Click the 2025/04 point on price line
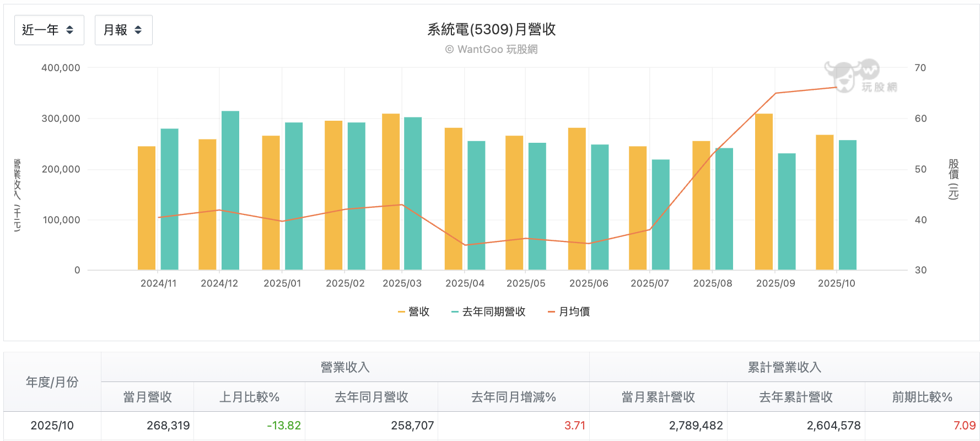 pyautogui.click(x=465, y=245)
